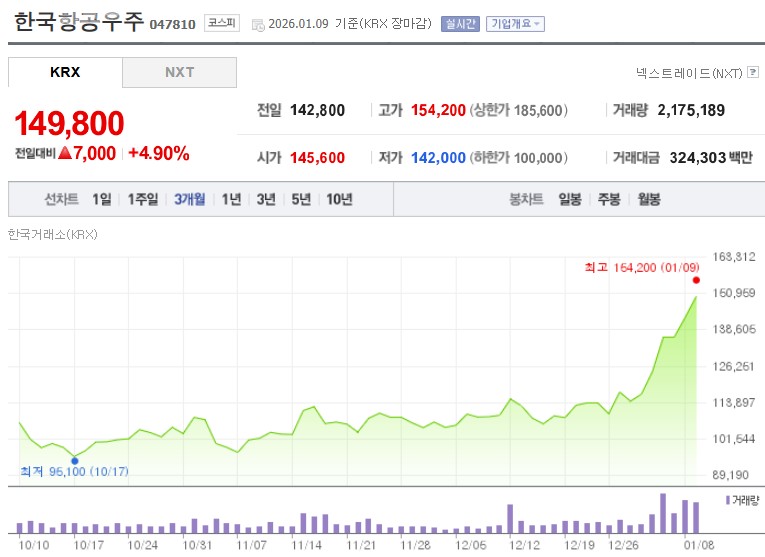This screenshot has width=765, height=557.
Task: Click the red highest-price marker dot
Action: point(696,280)
